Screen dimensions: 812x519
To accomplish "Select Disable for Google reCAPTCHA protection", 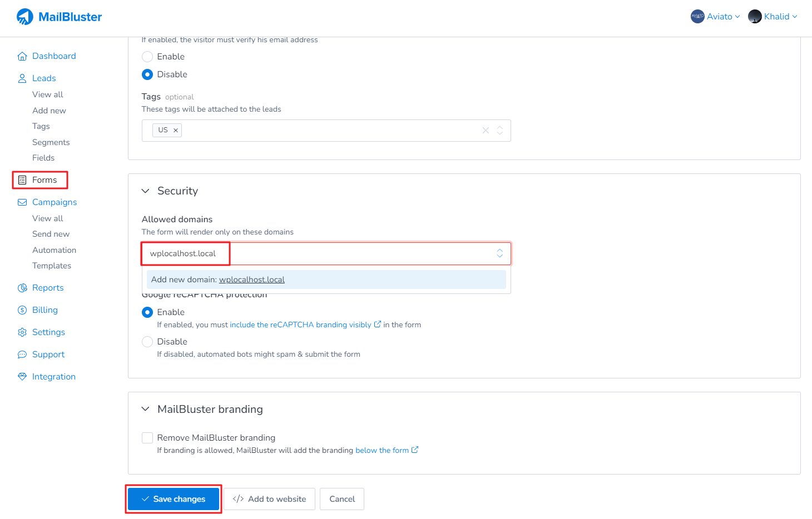I will coord(147,342).
